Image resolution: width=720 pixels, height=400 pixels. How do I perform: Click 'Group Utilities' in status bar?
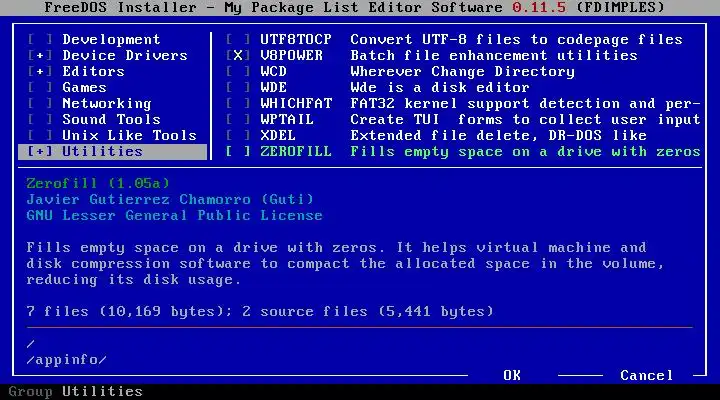(76, 391)
